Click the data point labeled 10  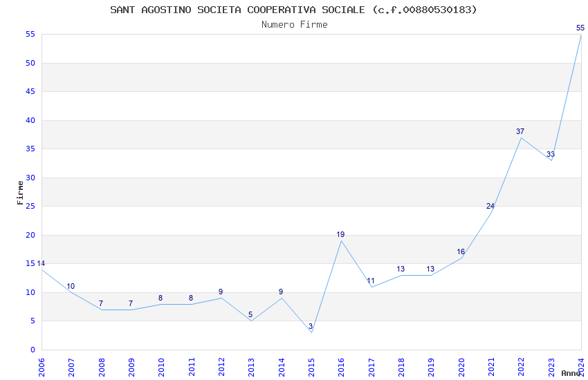(71, 292)
